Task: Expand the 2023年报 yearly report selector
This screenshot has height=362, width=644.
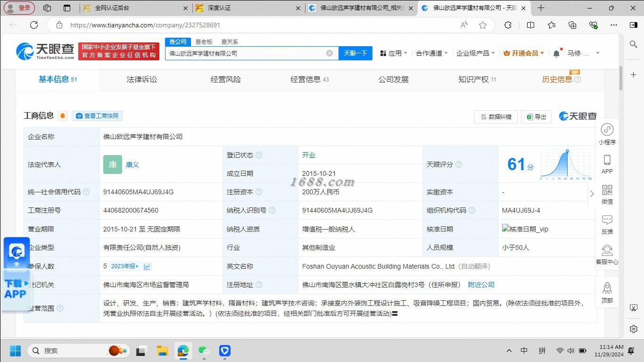Action: point(124,266)
